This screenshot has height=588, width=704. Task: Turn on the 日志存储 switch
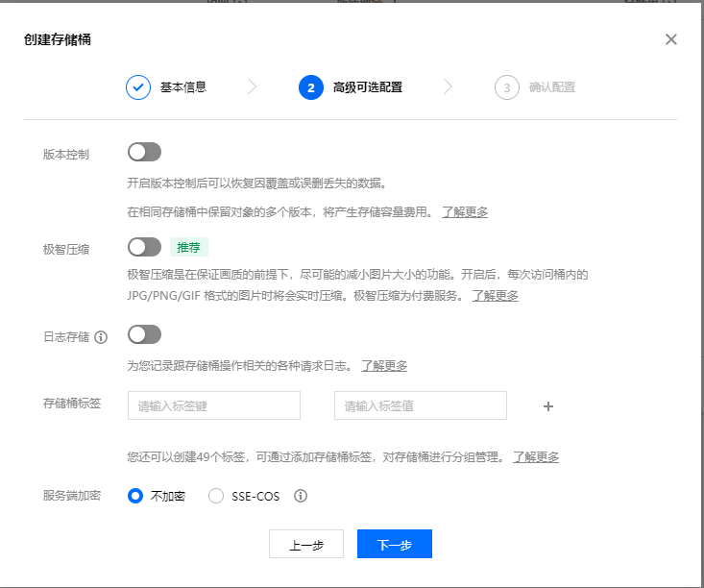click(x=145, y=334)
